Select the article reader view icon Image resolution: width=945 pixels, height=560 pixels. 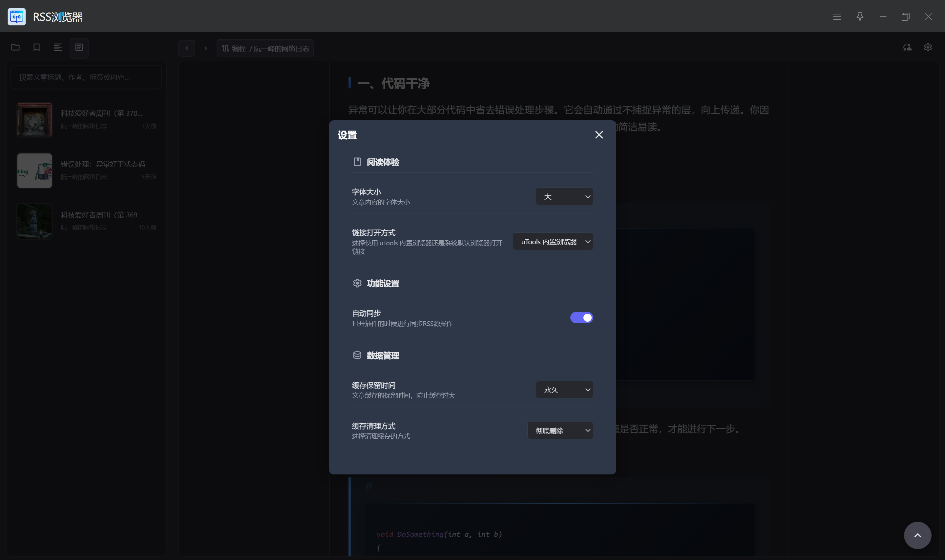click(x=79, y=48)
